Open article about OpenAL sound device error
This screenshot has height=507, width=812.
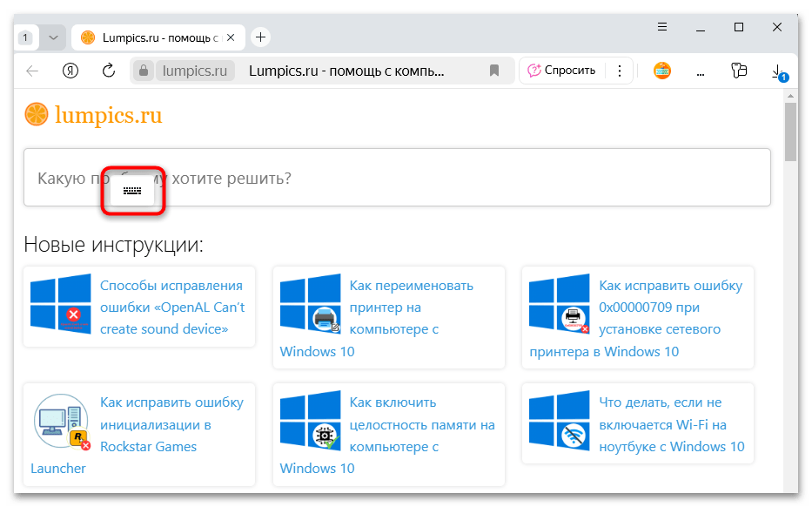coord(172,307)
